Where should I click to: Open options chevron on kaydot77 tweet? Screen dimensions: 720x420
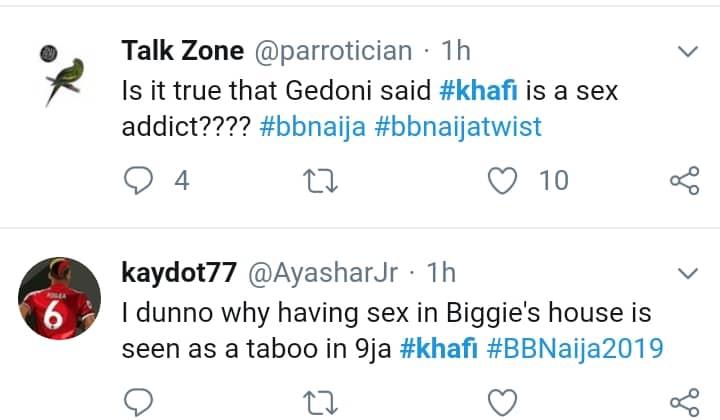(x=689, y=273)
